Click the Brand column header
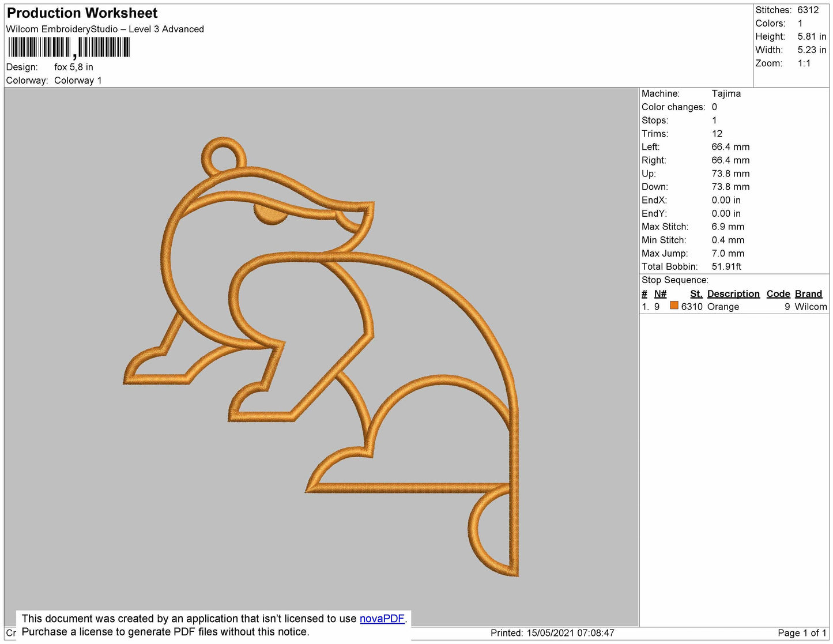The width and height of the screenshot is (833, 644). [808, 293]
